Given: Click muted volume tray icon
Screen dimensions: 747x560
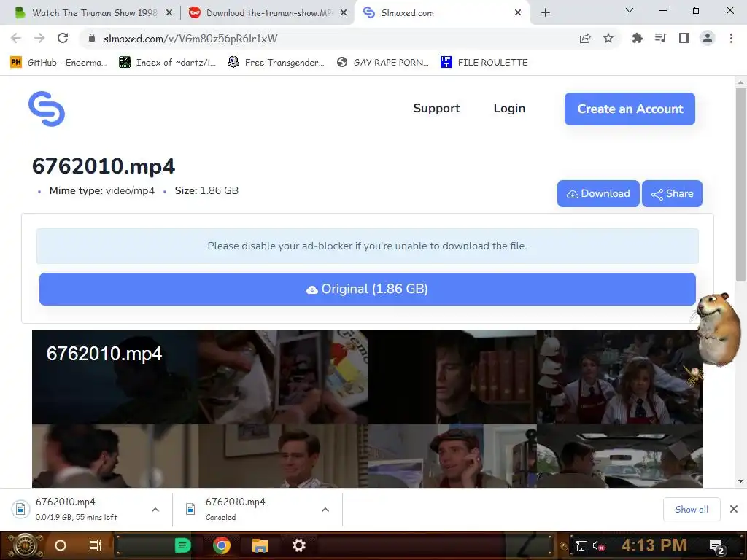Looking at the screenshot, I should 598,545.
